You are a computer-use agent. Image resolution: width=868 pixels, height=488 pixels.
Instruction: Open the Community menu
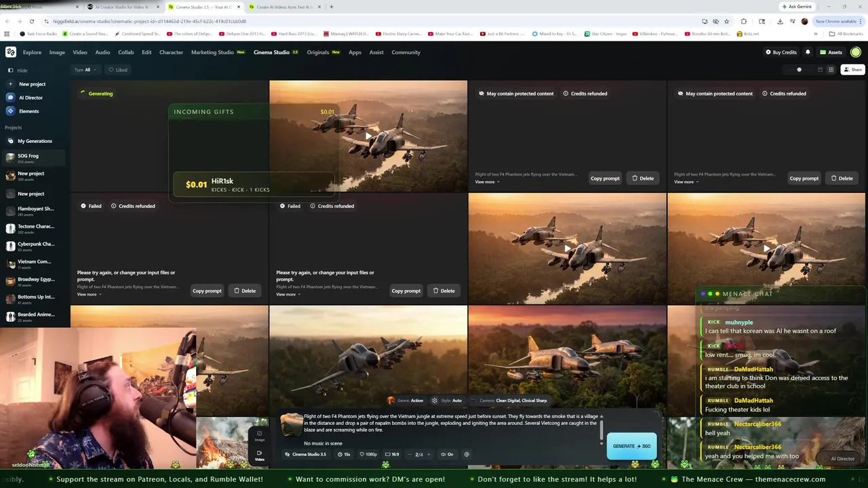(x=406, y=52)
